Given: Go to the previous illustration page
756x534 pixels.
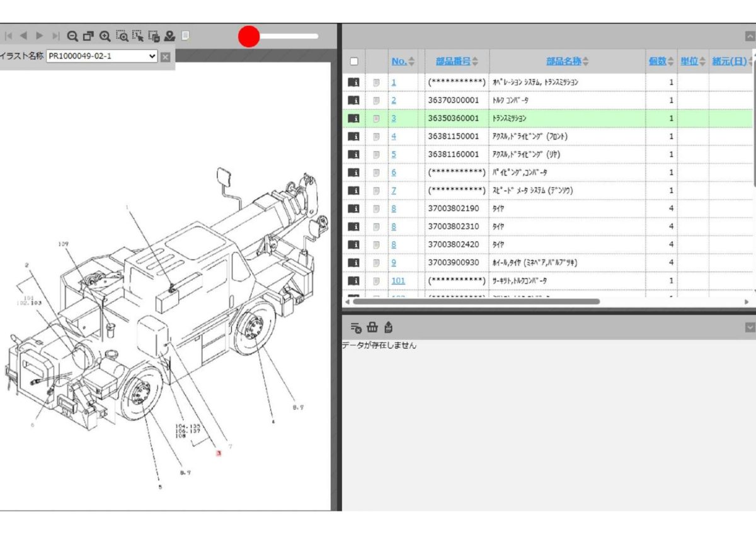Looking at the screenshot, I should (24, 37).
